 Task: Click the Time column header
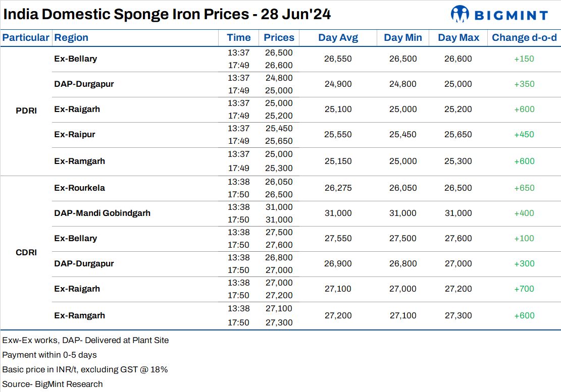239,37
